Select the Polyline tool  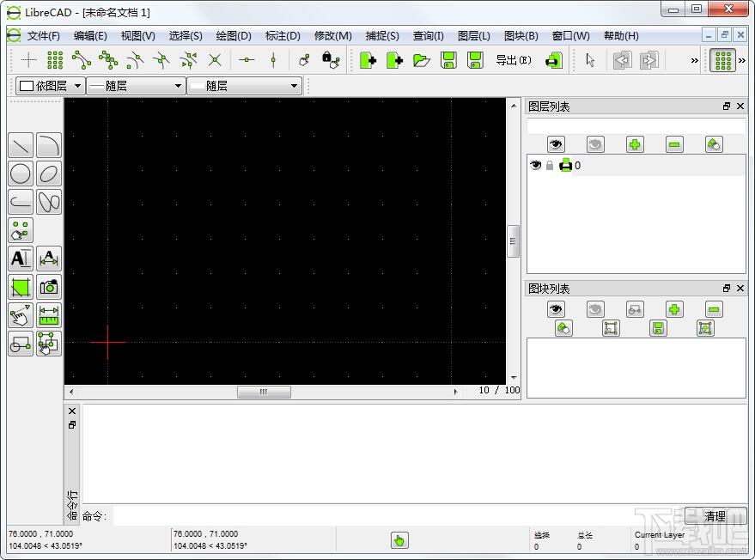pos(21,201)
